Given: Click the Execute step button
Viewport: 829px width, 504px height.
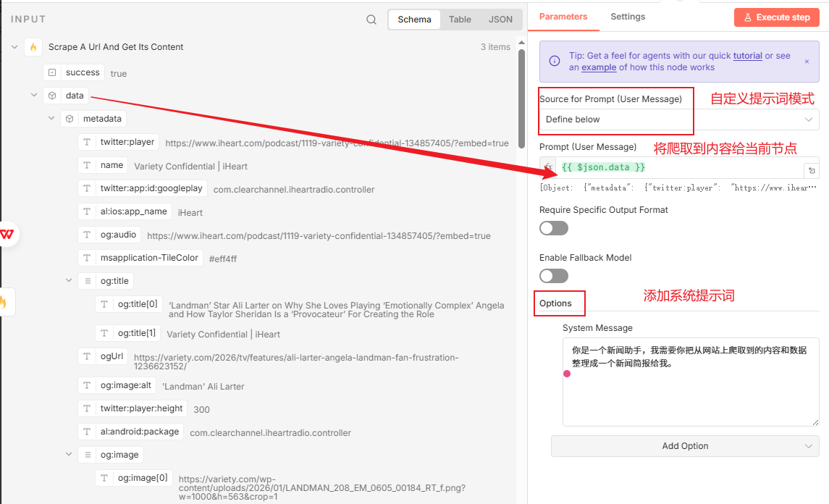Looking at the screenshot, I should tap(777, 17).
